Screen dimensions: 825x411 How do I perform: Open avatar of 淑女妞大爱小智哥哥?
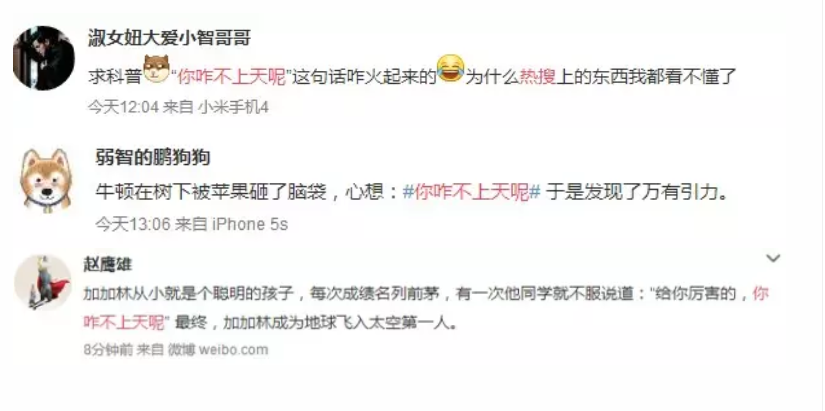click(44, 58)
